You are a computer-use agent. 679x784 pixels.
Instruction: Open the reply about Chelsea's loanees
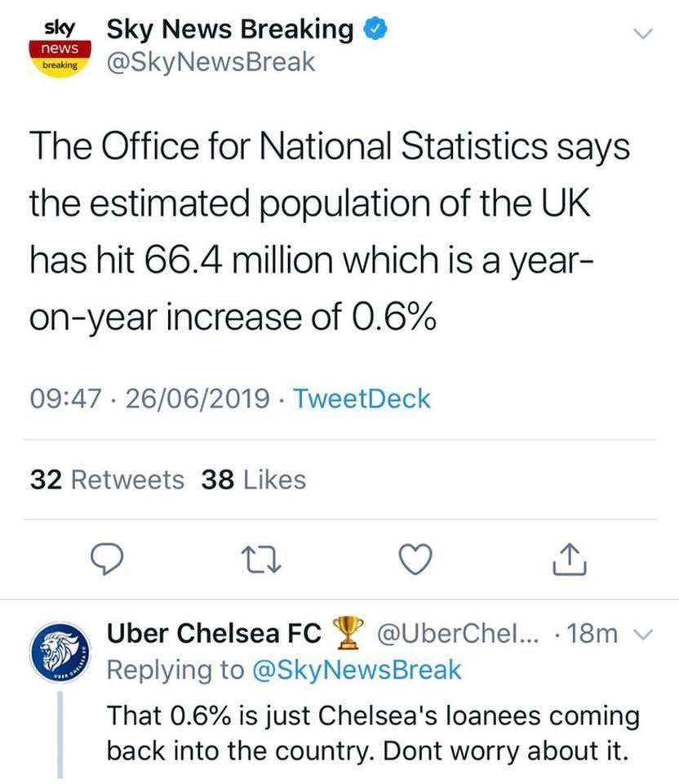373,732
